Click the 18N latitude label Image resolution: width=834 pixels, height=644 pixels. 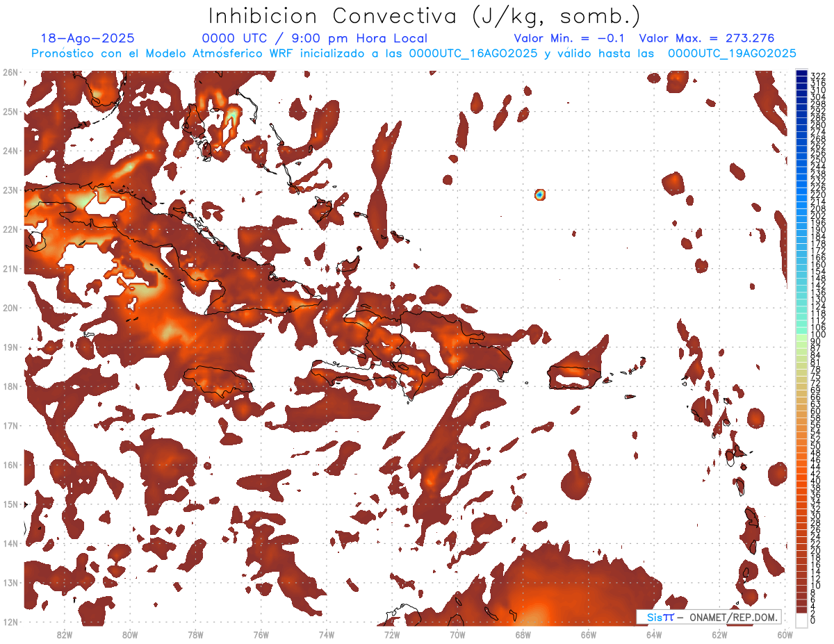pyautogui.click(x=10, y=386)
